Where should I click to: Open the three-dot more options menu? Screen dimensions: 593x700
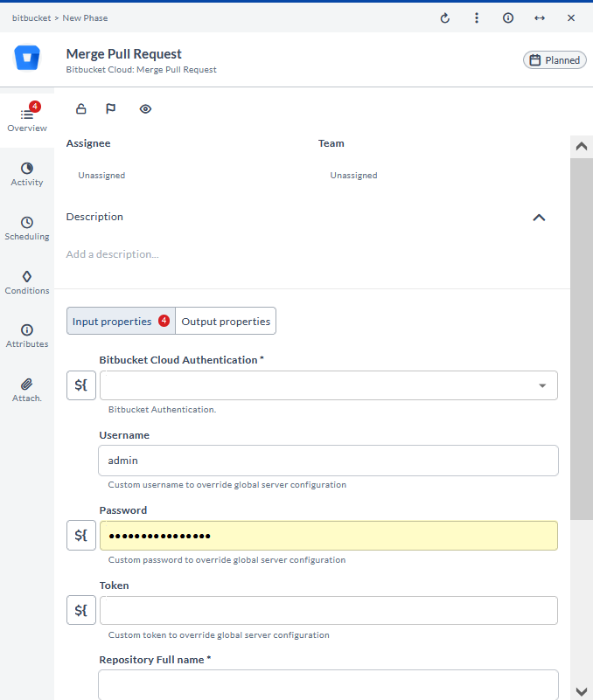[x=476, y=17]
